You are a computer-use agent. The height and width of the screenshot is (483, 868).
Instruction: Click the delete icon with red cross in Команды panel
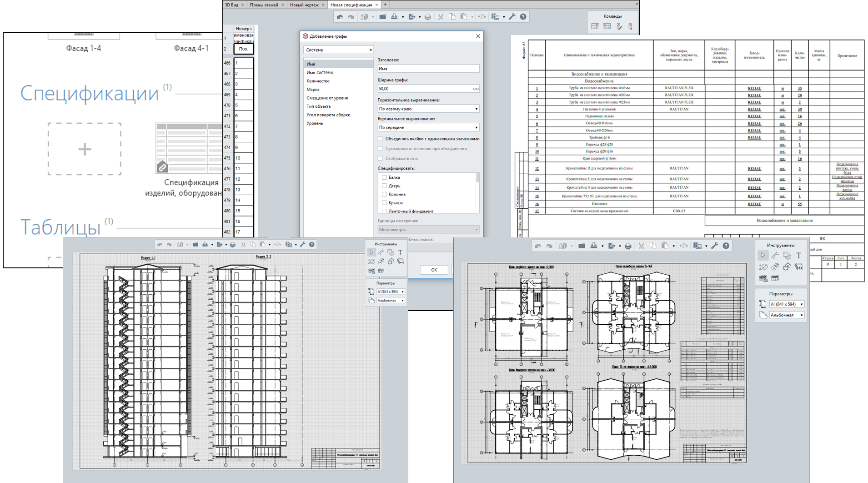(x=630, y=27)
